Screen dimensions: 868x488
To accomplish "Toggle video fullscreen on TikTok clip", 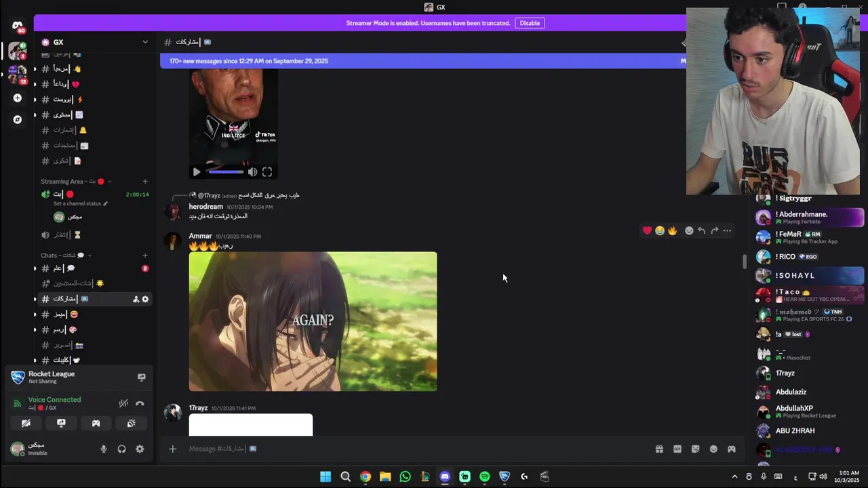I will 267,172.
